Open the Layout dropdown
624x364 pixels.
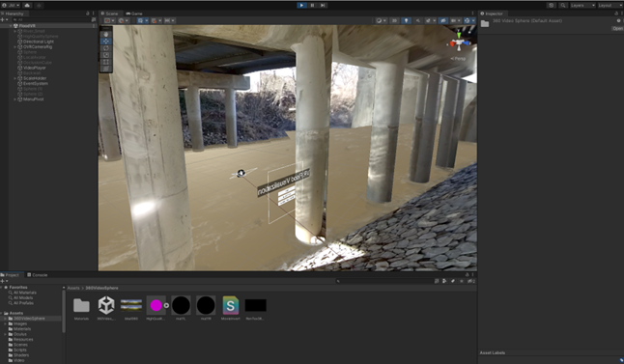click(x=610, y=5)
